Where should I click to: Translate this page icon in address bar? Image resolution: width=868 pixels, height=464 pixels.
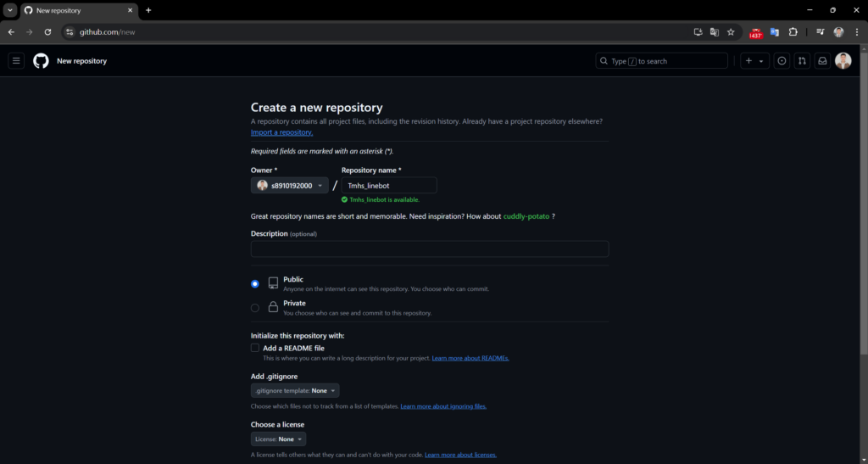pos(714,32)
